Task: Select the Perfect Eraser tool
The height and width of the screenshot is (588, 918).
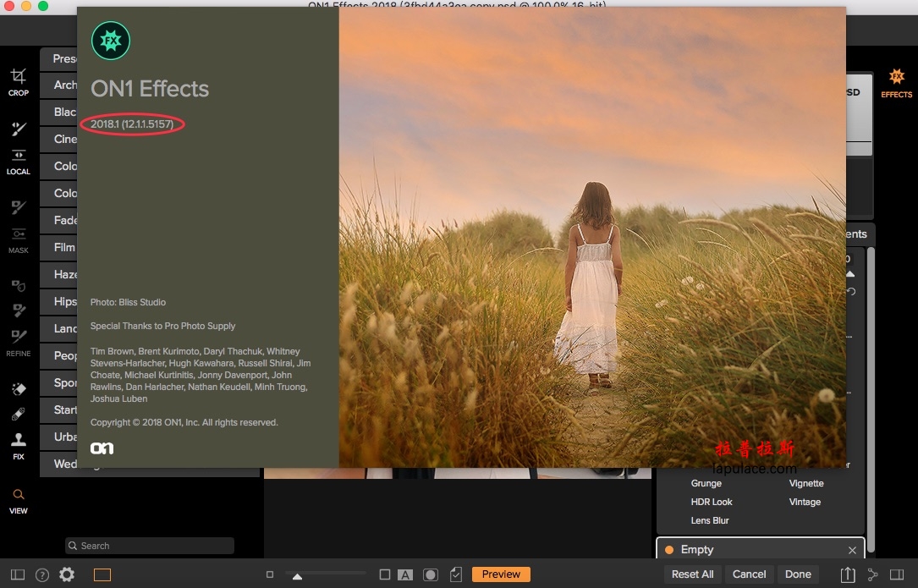Action: click(18, 389)
